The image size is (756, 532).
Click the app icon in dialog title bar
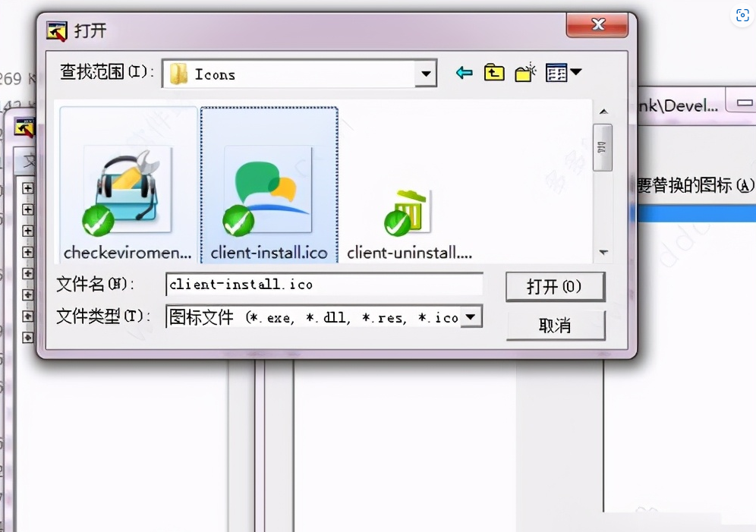(x=57, y=31)
